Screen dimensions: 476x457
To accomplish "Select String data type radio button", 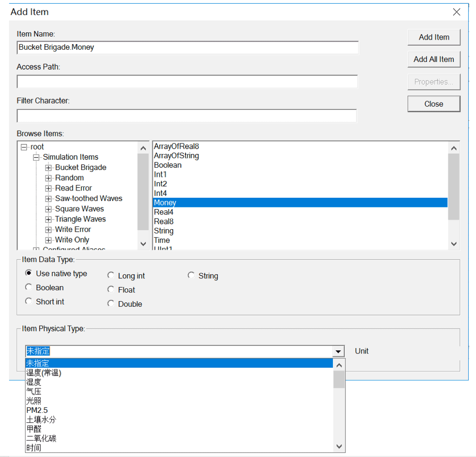I will (191, 275).
